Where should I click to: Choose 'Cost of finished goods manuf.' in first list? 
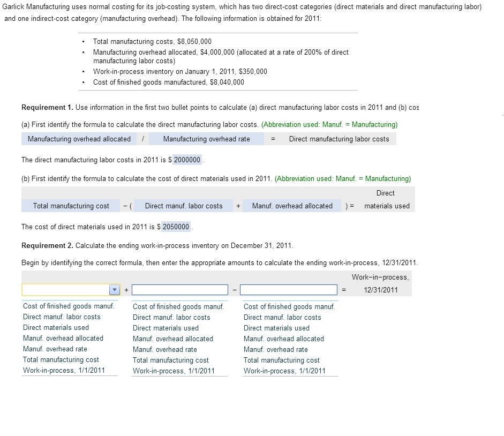(69, 306)
